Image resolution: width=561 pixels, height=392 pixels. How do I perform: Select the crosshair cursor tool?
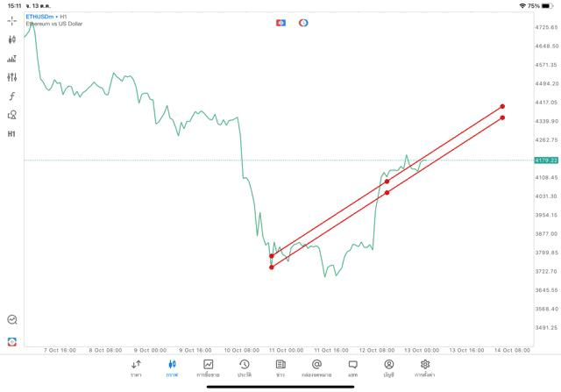tap(11, 20)
